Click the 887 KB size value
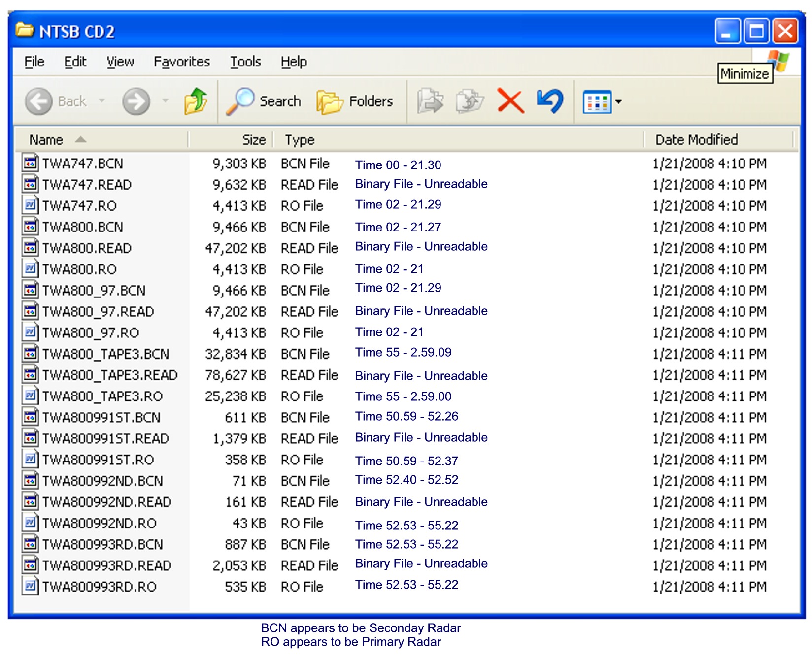 245,545
